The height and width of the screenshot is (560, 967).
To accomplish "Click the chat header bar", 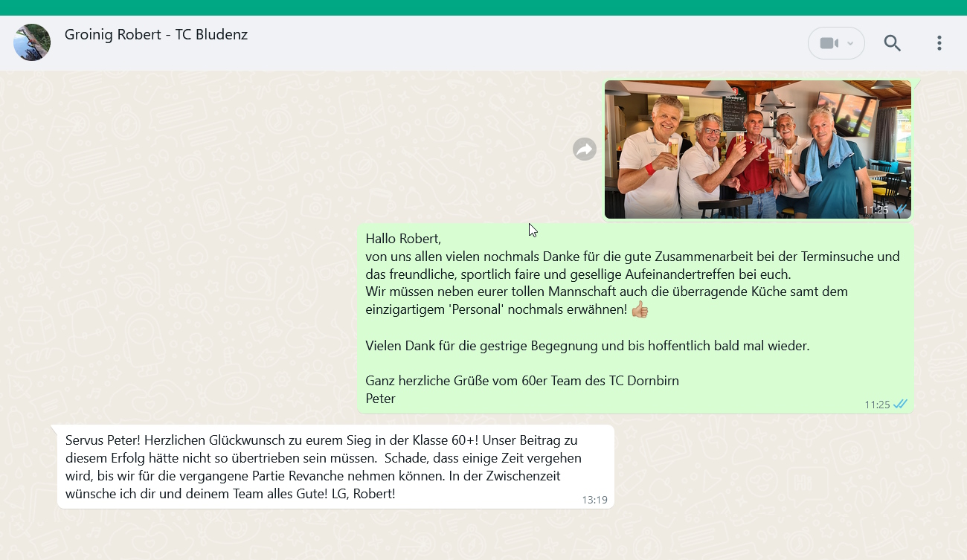I will [x=483, y=42].
